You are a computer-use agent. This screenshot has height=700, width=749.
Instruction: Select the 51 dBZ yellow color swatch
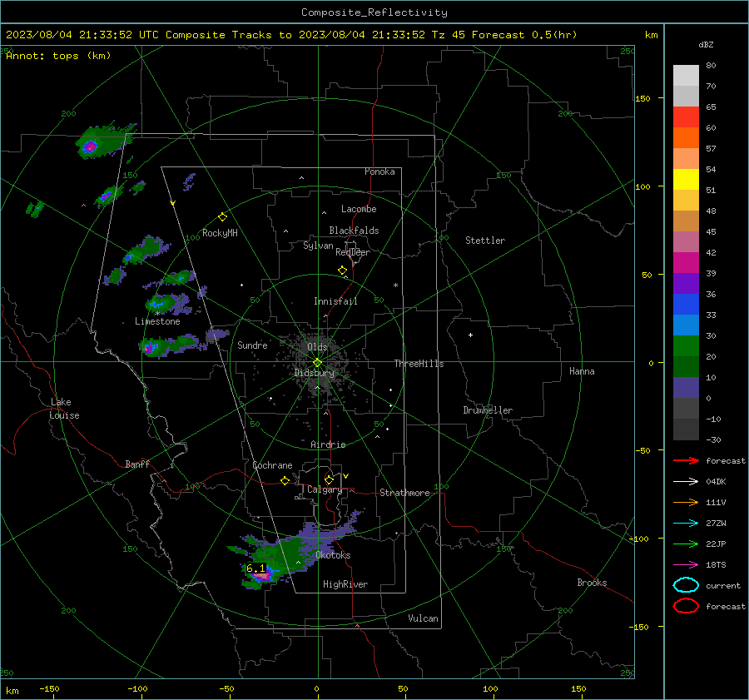(686, 179)
